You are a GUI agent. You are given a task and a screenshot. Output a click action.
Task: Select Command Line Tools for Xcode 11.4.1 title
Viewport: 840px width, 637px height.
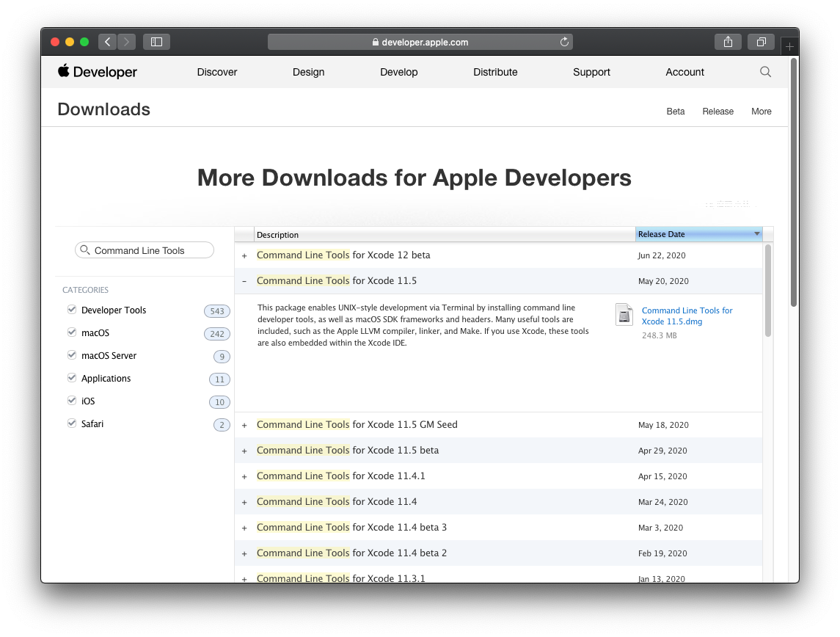click(x=340, y=476)
